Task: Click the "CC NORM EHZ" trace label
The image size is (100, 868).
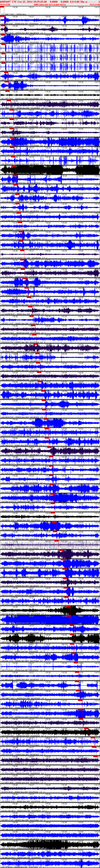Action: point(8,314)
